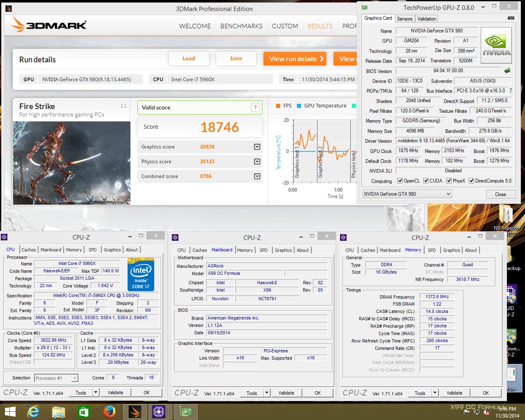This screenshot has width=525, height=420.
Task: Open Caches tab in left CPU-Z window
Action: click(x=29, y=250)
